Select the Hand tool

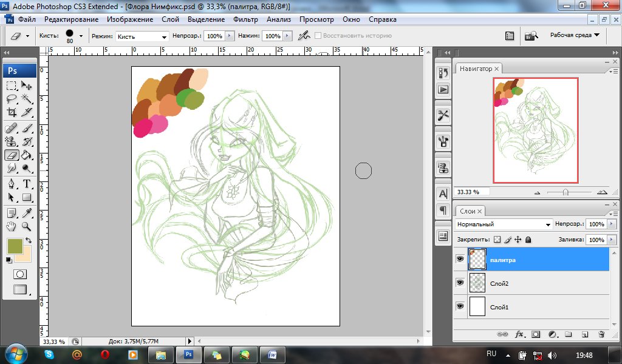pos(12,226)
